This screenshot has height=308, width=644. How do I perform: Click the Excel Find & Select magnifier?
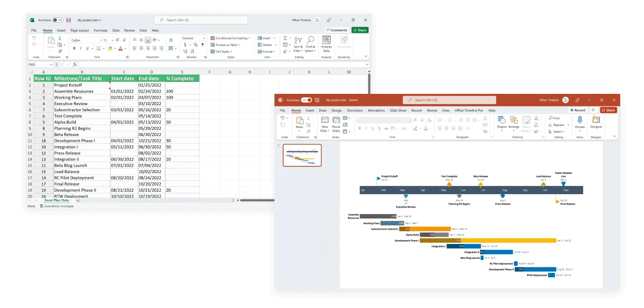click(x=310, y=40)
